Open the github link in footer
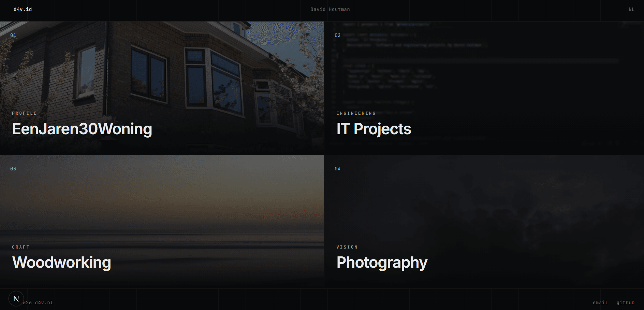Screen dimensions: 644x310 (625, 302)
